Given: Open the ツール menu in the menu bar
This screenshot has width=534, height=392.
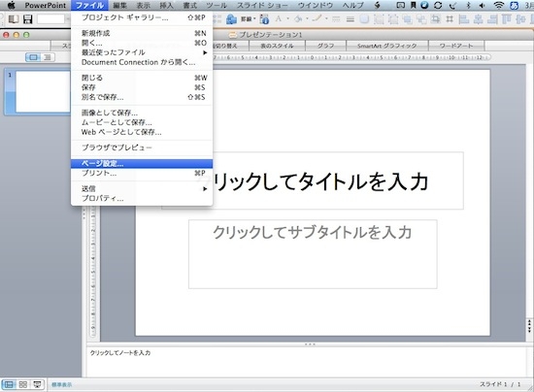Looking at the screenshot, I should pyautogui.click(x=217, y=5).
